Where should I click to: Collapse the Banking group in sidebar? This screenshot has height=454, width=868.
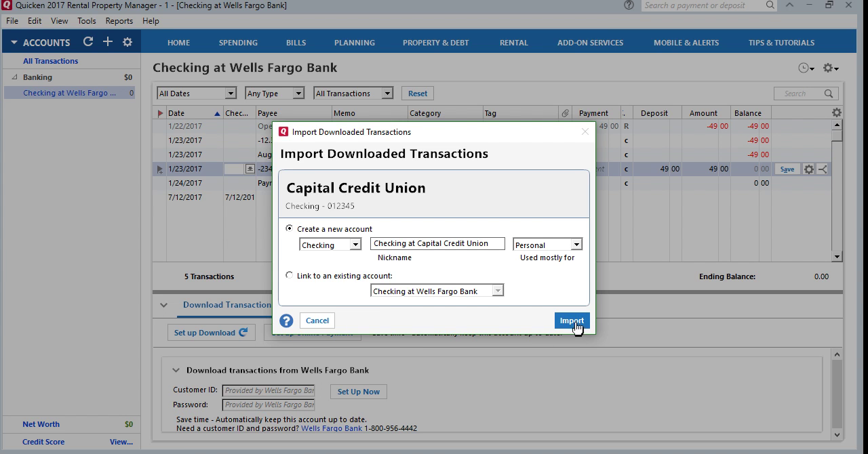coord(14,77)
